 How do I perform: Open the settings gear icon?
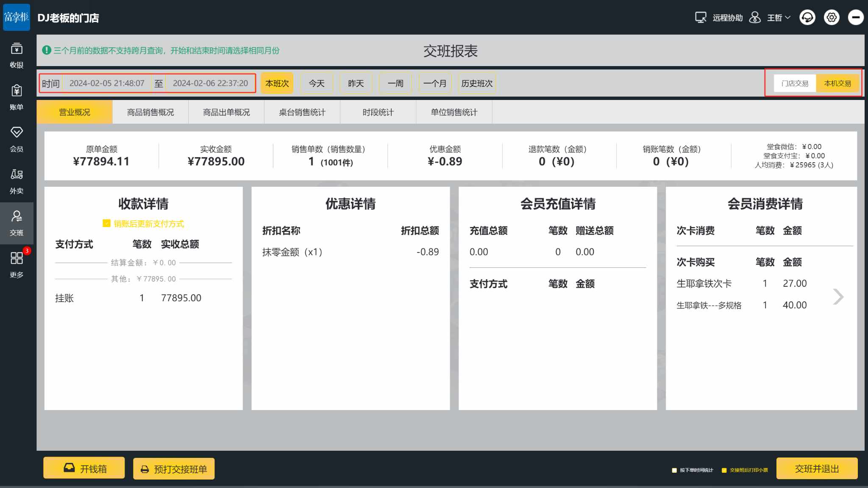832,17
